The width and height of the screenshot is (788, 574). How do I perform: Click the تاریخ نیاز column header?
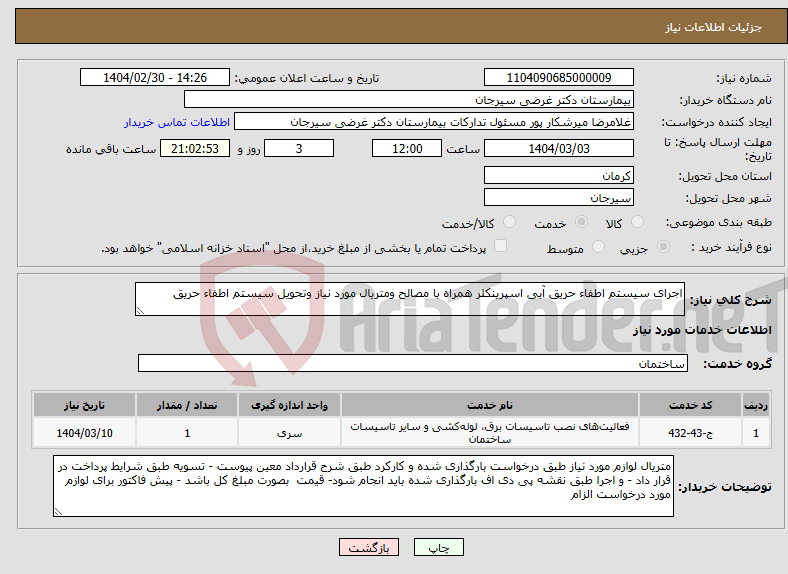click(x=84, y=405)
